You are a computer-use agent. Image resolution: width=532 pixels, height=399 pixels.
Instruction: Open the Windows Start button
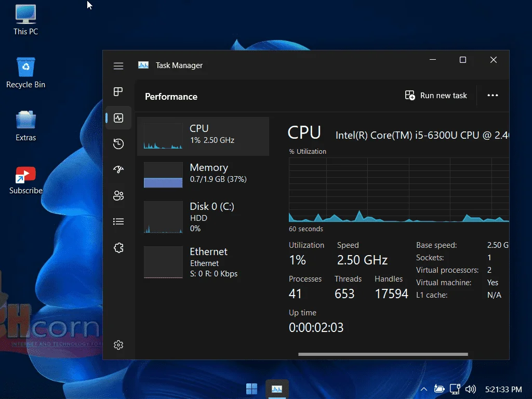251,389
